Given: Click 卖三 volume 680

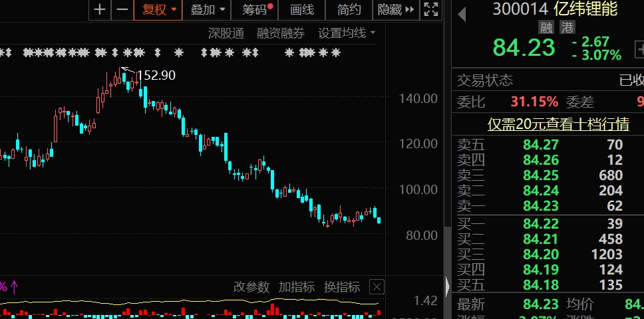Looking at the screenshot, I should (611, 175).
